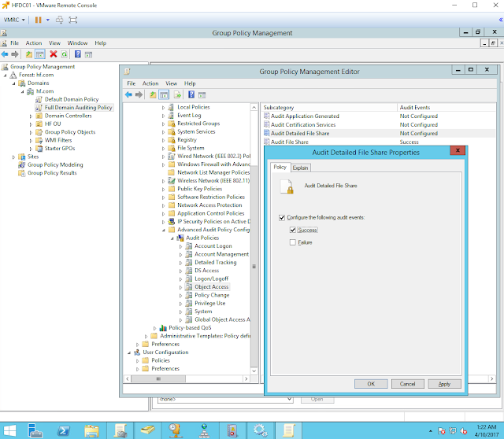Select Default Domain Policy

(72, 100)
